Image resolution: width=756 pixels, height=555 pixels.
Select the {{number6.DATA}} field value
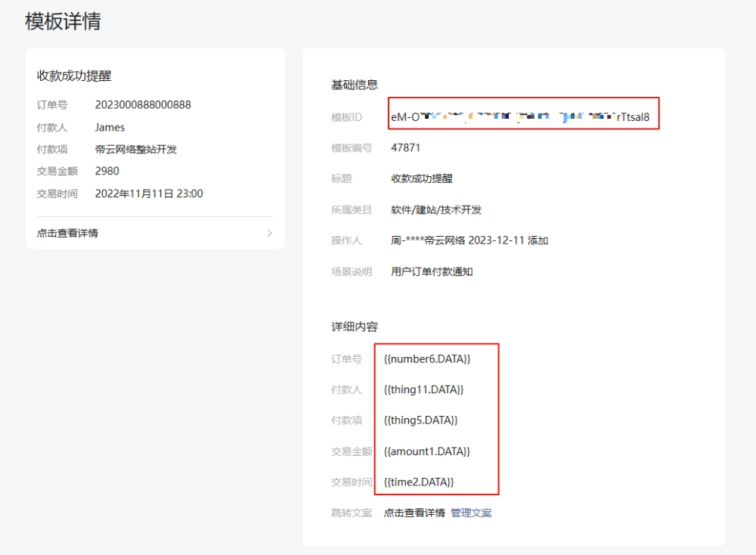pyautogui.click(x=427, y=358)
